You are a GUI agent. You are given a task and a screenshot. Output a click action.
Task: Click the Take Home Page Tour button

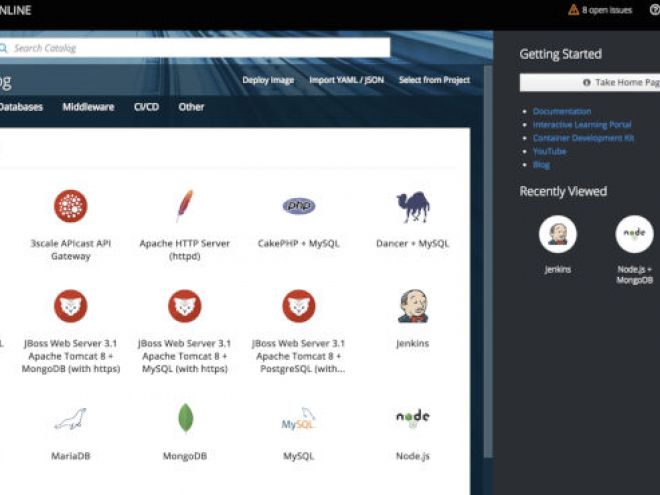click(590, 82)
